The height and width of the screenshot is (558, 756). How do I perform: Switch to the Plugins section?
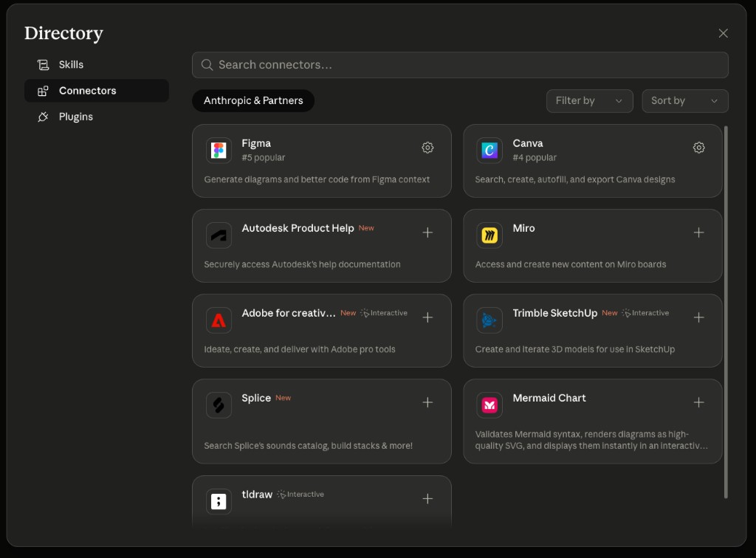pyautogui.click(x=97, y=117)
